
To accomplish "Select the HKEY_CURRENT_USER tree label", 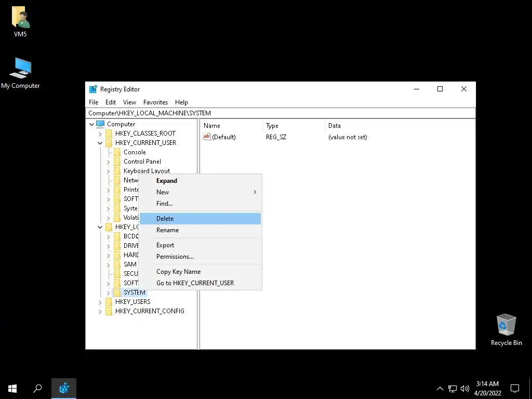I will pos(145,143).
